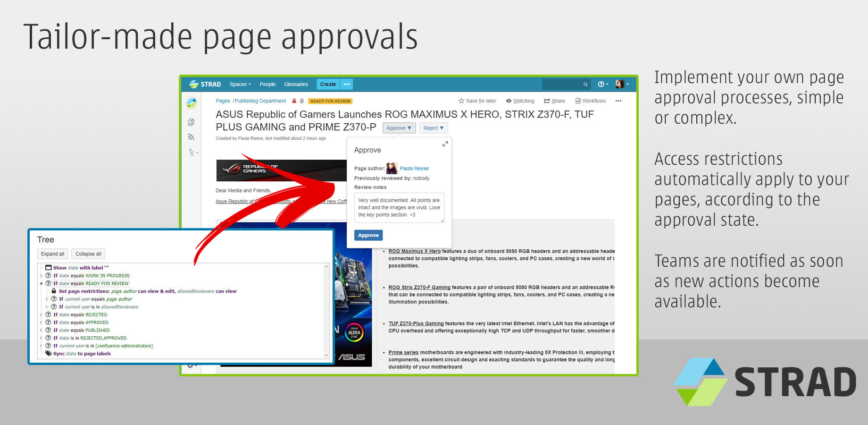Screen dimensions: 868x425
Task: Click the 'Created by Paula Reese' byline
Action: click(271, 138)
